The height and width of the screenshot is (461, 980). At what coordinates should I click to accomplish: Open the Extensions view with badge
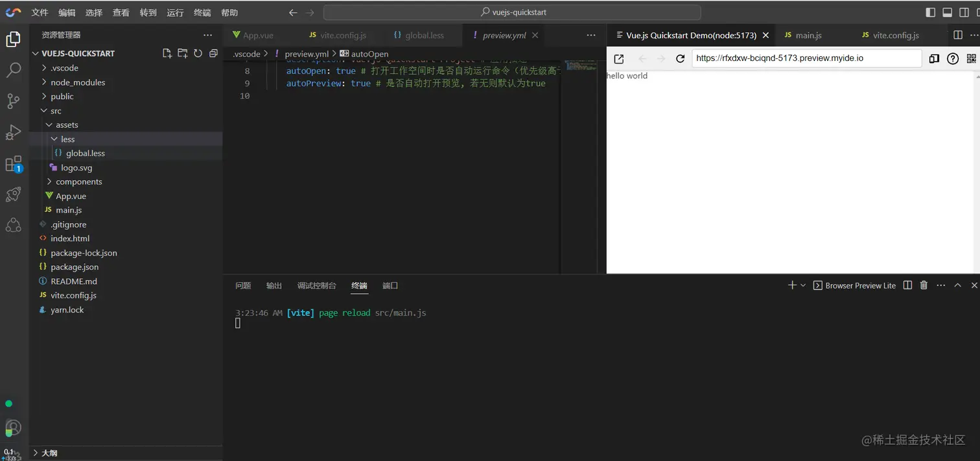click(x=13, y=164)
